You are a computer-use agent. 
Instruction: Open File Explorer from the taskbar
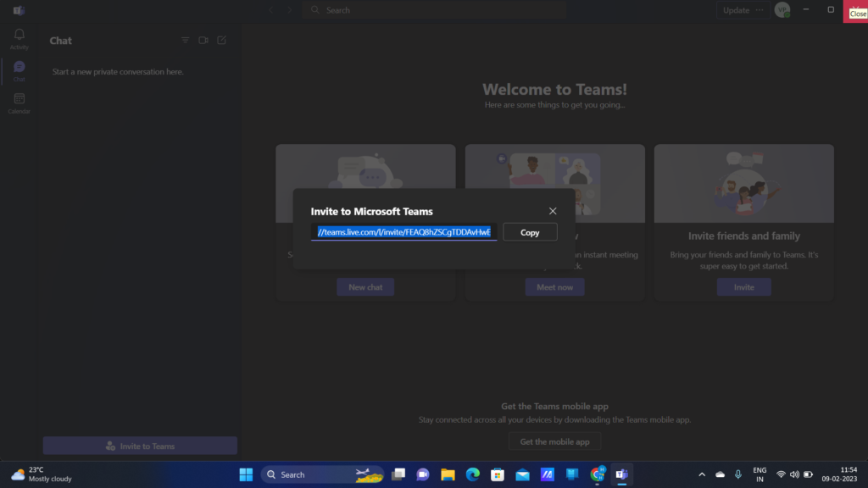[448, 474]
